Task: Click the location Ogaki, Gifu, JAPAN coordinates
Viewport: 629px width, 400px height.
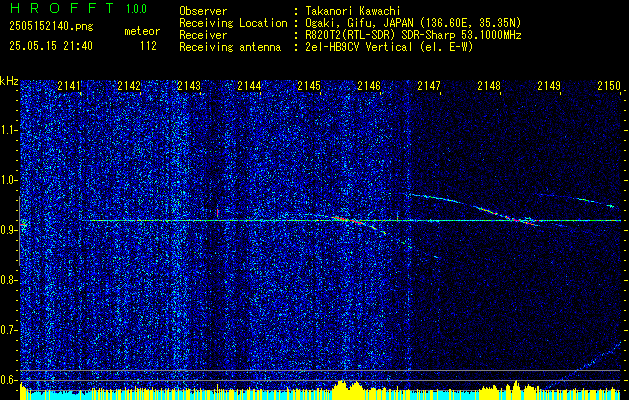Action: 413,23
